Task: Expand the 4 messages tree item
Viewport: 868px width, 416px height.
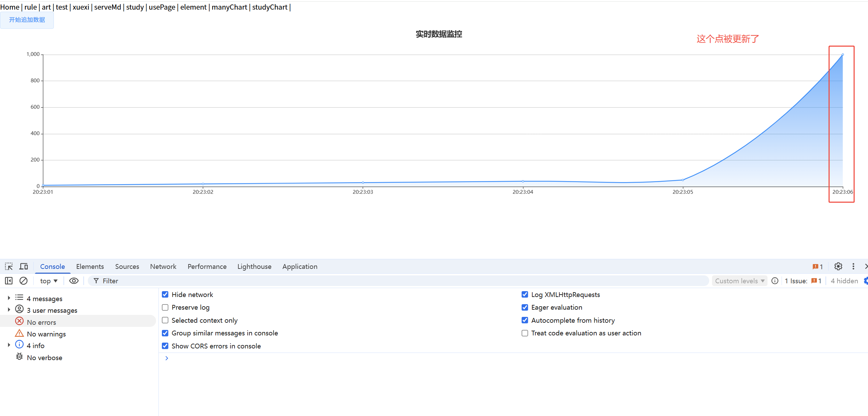Action: coord(9,298)
